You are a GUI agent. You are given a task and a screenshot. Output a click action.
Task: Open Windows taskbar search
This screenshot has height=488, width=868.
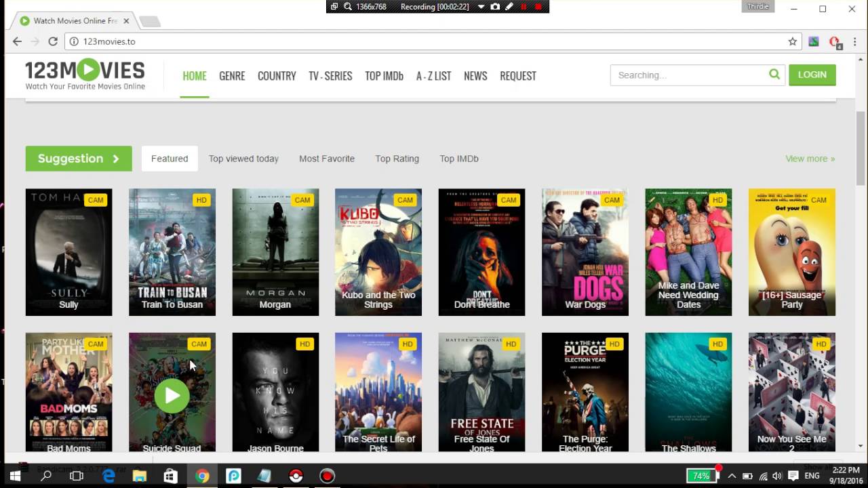(46, 476)
